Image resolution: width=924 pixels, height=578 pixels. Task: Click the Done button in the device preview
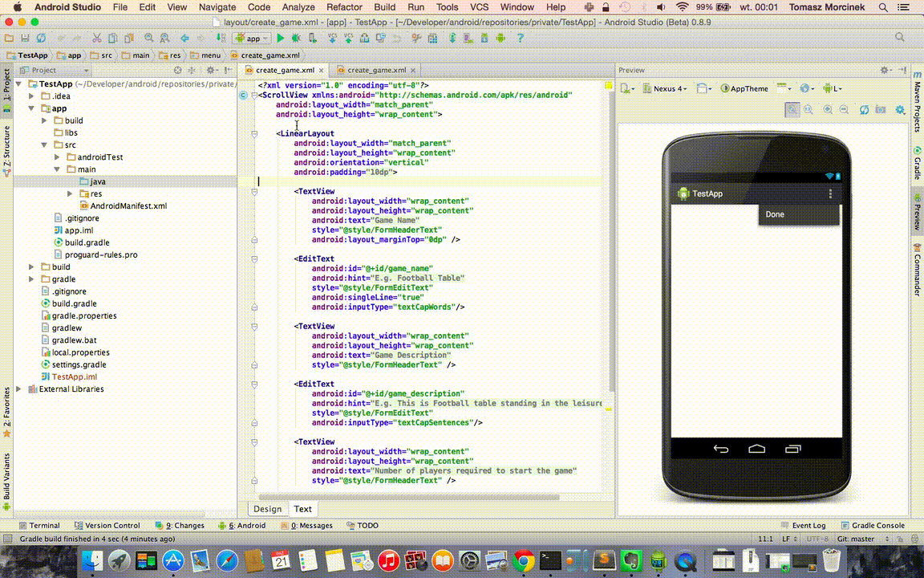774,214
